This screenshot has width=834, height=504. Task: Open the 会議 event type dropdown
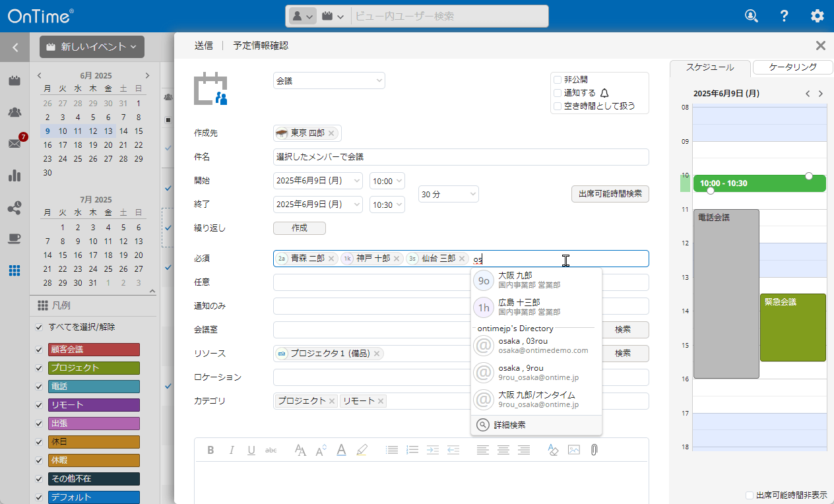(x=329, y=80)
